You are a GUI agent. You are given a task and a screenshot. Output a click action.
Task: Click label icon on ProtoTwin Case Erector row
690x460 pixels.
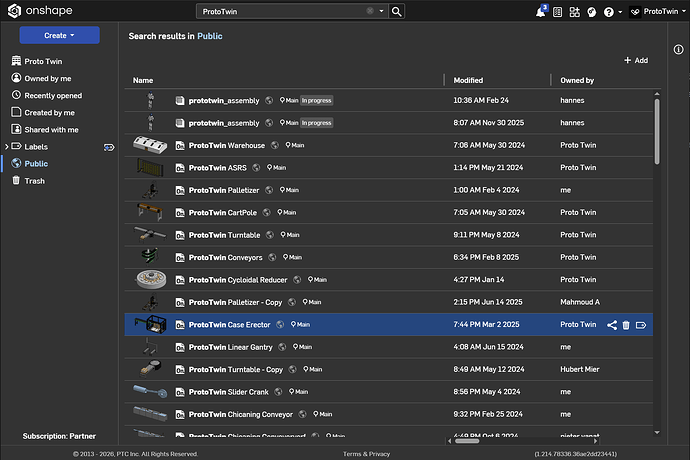pos(641,325)
